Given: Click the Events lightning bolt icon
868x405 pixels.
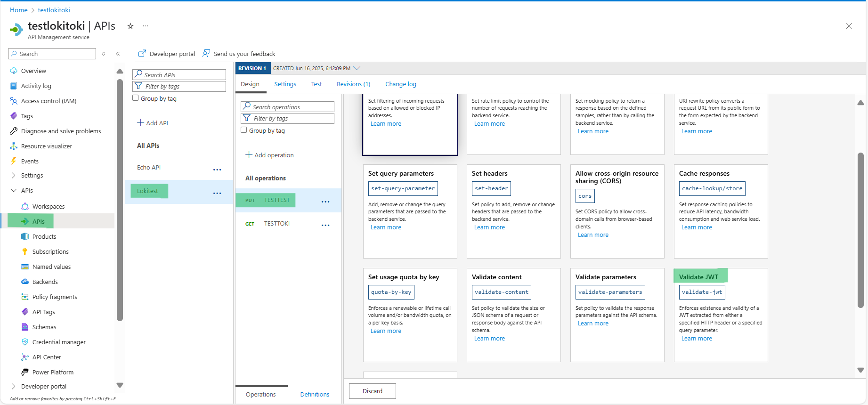Looking at the screenshot, I should (14, 162).
